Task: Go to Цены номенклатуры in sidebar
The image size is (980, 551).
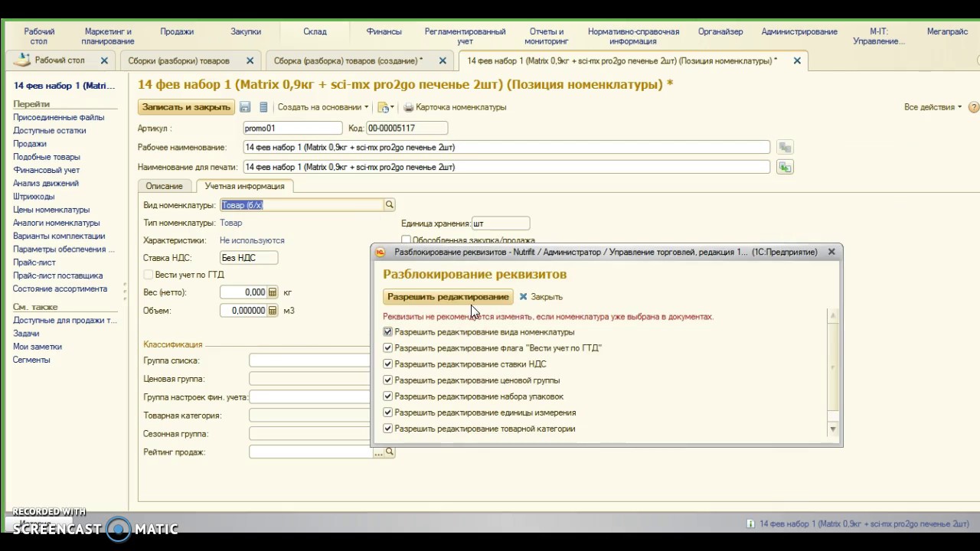Action: pos(51,210)
